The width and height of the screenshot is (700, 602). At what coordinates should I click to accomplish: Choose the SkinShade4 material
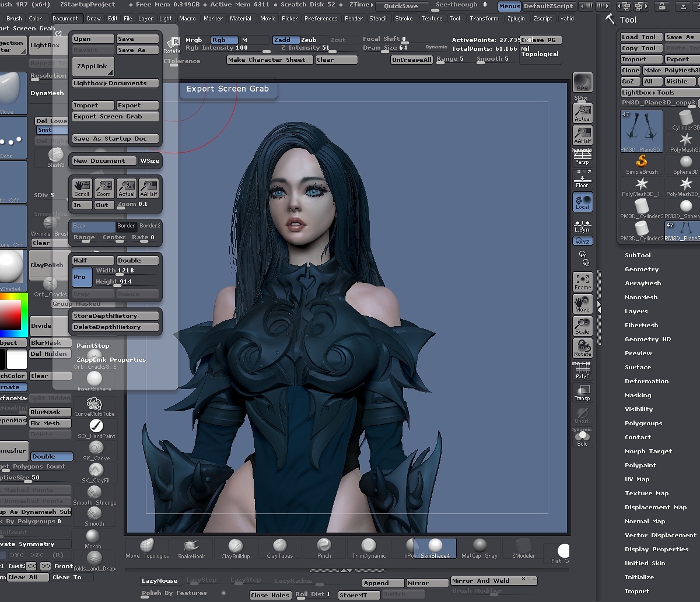[435, 548]
